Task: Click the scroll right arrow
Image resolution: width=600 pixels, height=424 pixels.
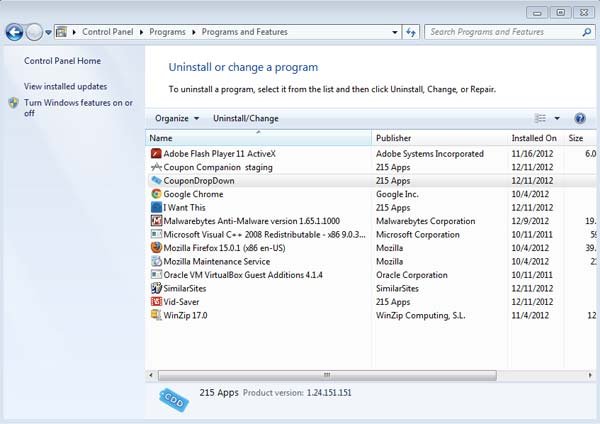Action: click(590, 375)
